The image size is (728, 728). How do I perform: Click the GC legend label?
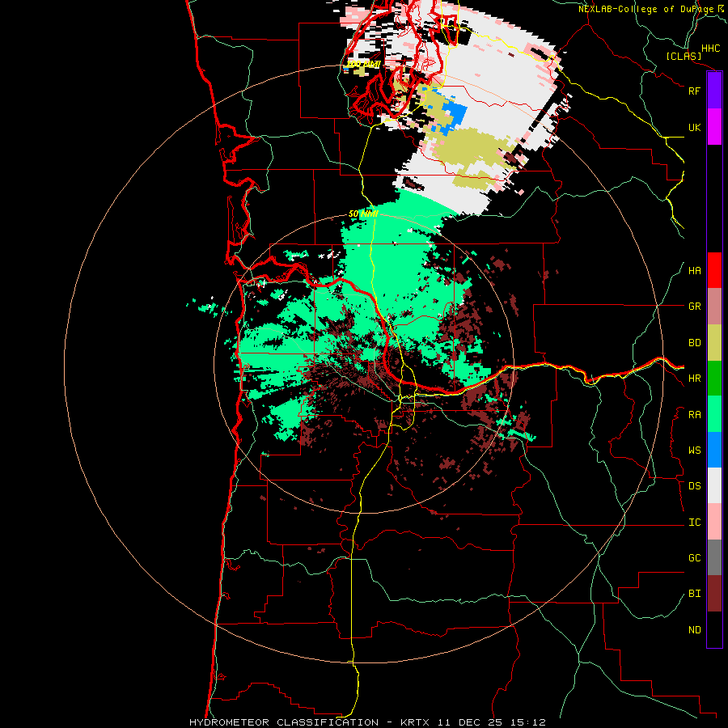tap(694, 558)
